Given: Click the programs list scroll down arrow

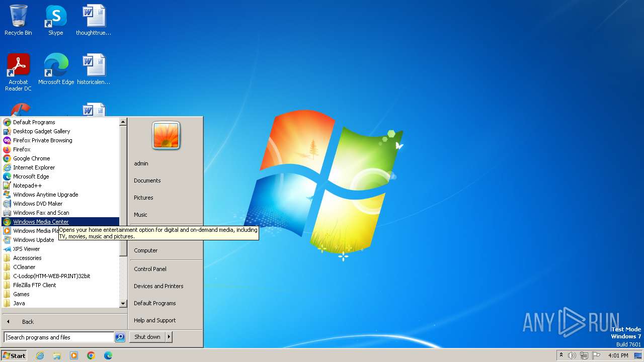Looking at the screenshot, I should 123,304.
